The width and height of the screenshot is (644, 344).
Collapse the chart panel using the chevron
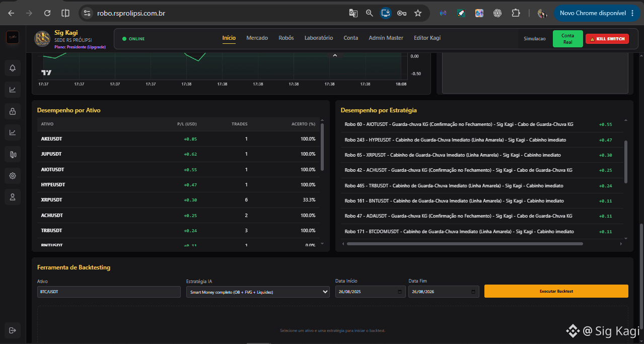tap(335, 55)
